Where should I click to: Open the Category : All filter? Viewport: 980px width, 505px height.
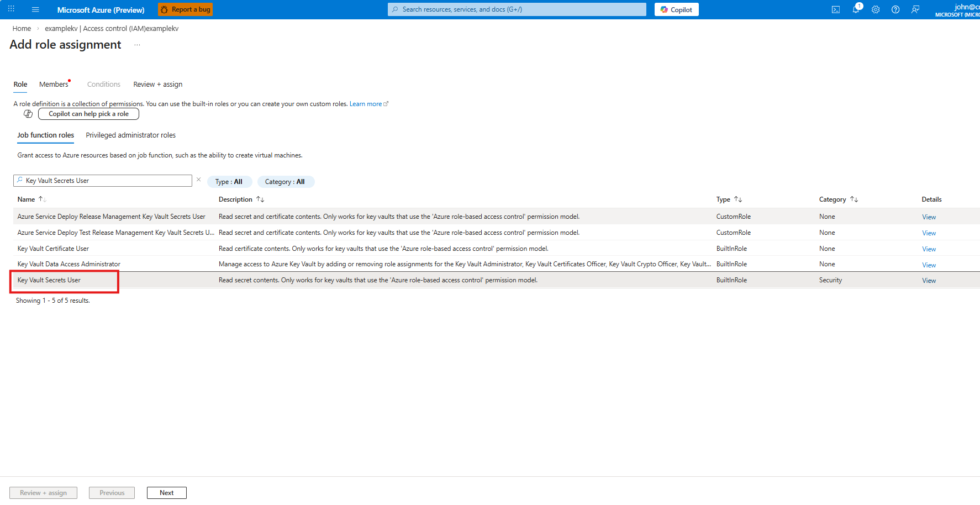click(x=285, y=182)
